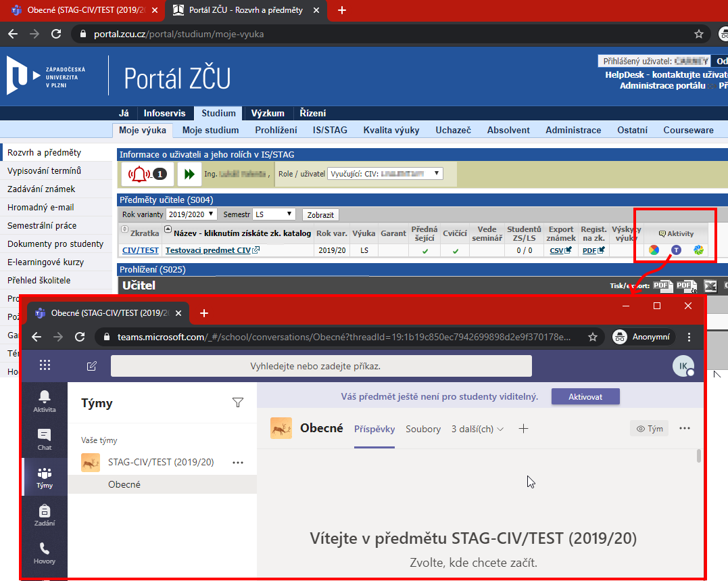Sort the table by the Zkratka column icon
This screenshot has width=728, height=581.
pos(124,229)
